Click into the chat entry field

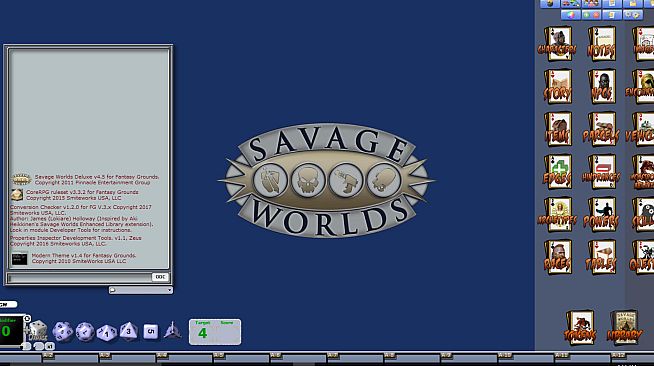(79, 277)
